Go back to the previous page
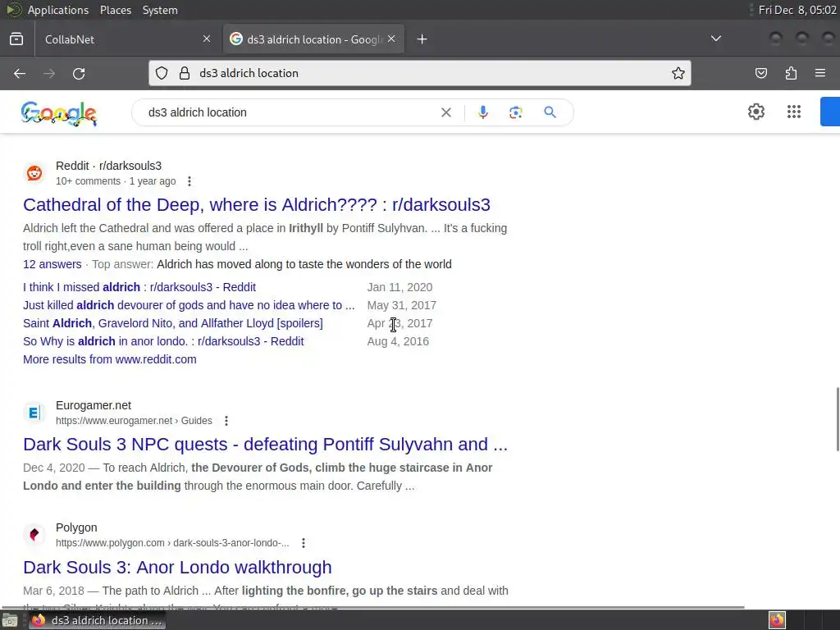 [x=20, y=73]
